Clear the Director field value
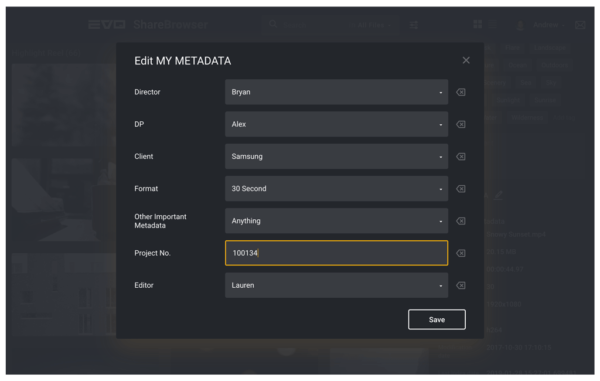This screenshot has width=600, height=381. [461, 92]
